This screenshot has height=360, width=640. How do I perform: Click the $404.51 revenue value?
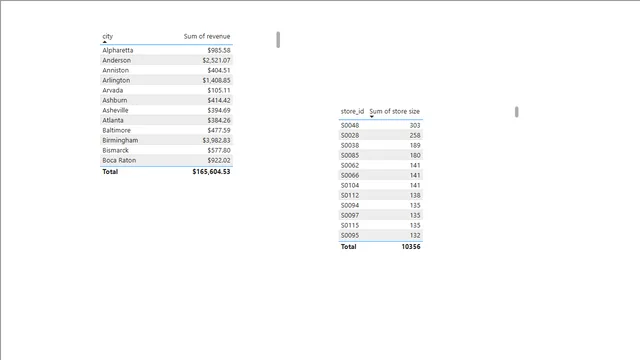(x=219, y=70)
